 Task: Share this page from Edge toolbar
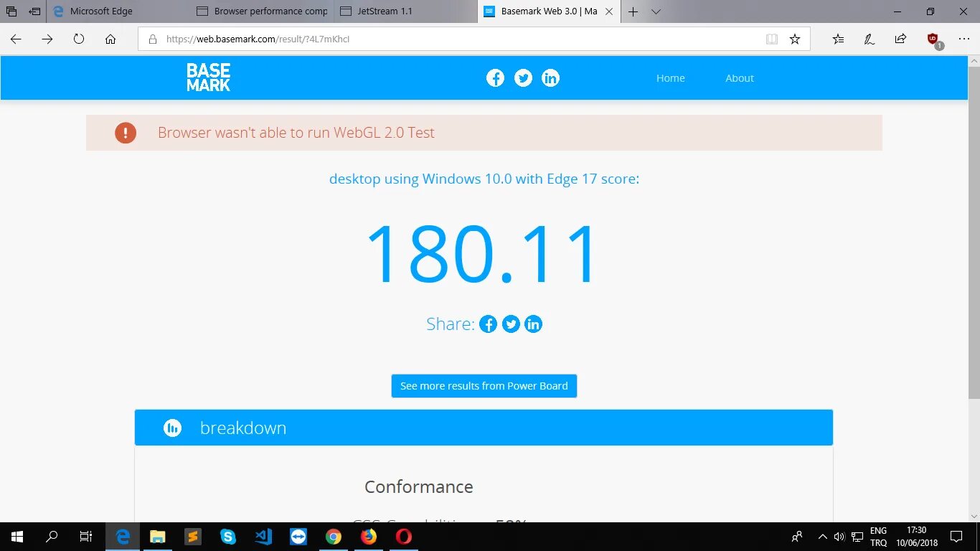pos(900,39)
